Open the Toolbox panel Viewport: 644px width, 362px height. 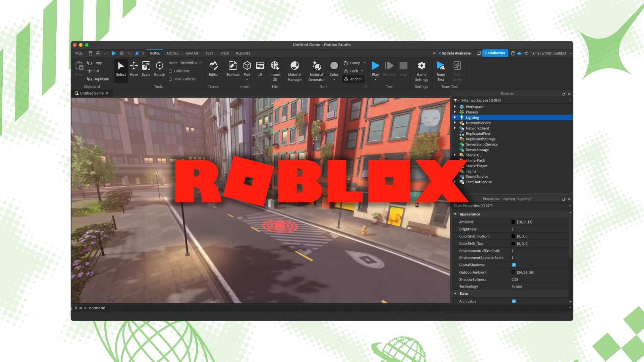pos(233,68)
